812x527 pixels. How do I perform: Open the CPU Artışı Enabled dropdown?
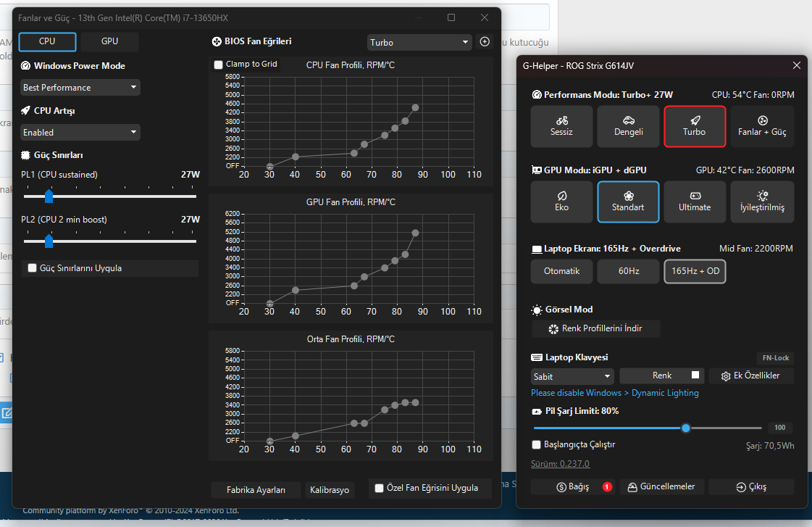click(x=80, y=132)
